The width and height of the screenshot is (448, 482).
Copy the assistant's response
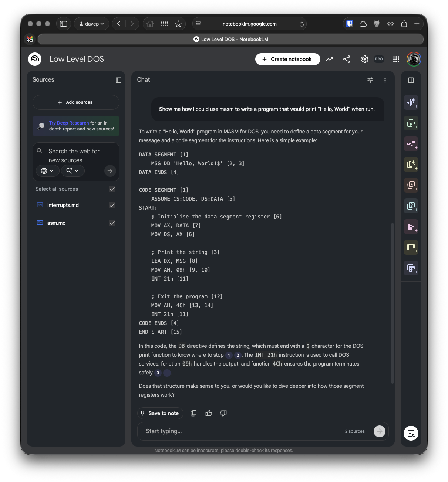coord(193,413)
